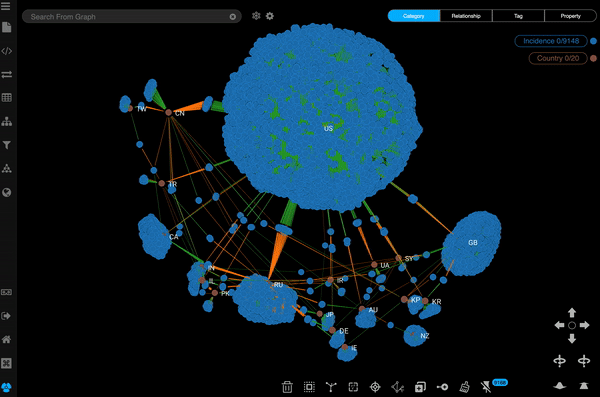The image size is (600, 397).
Task: Switch to the Relationship tab
Action: (x=466, y=16)
